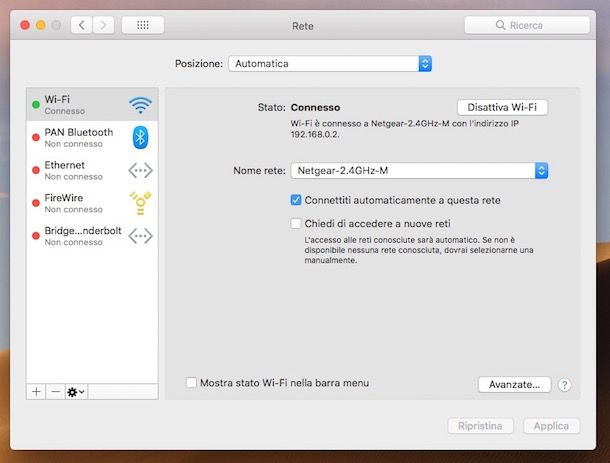Click the Thunderbolt Bridge arrows icon
Screen dimensions: 610x463
[140, 236]
